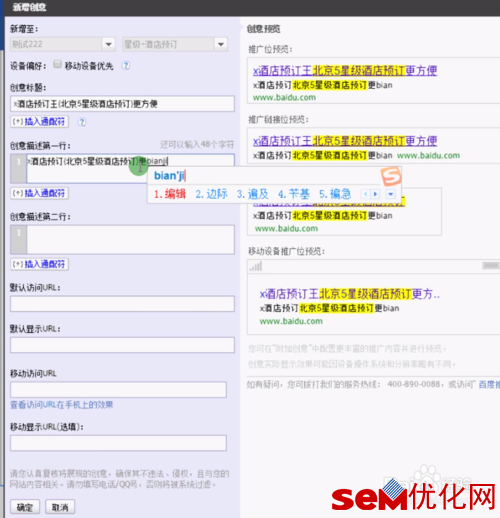This screenshot has height=518, width=500.
Task: Click 插入通配符 under 创意描述第二行
Action: coord(40,264)
